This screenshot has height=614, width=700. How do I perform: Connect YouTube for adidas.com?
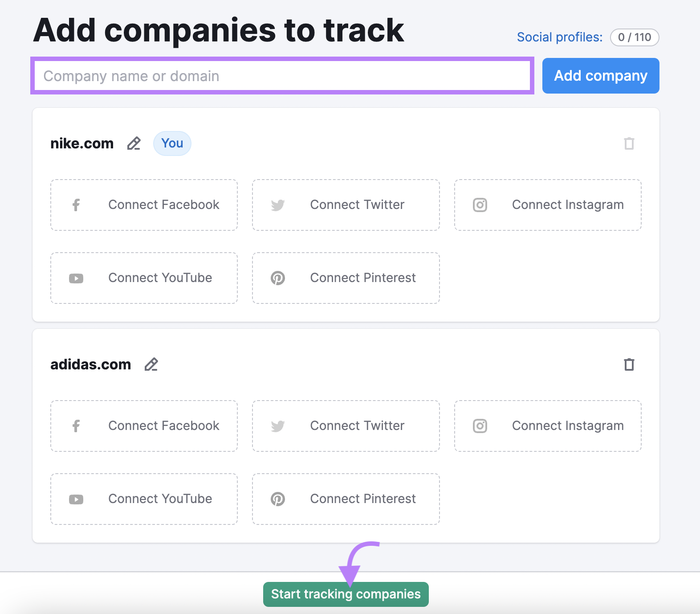(x=144, y=499)
